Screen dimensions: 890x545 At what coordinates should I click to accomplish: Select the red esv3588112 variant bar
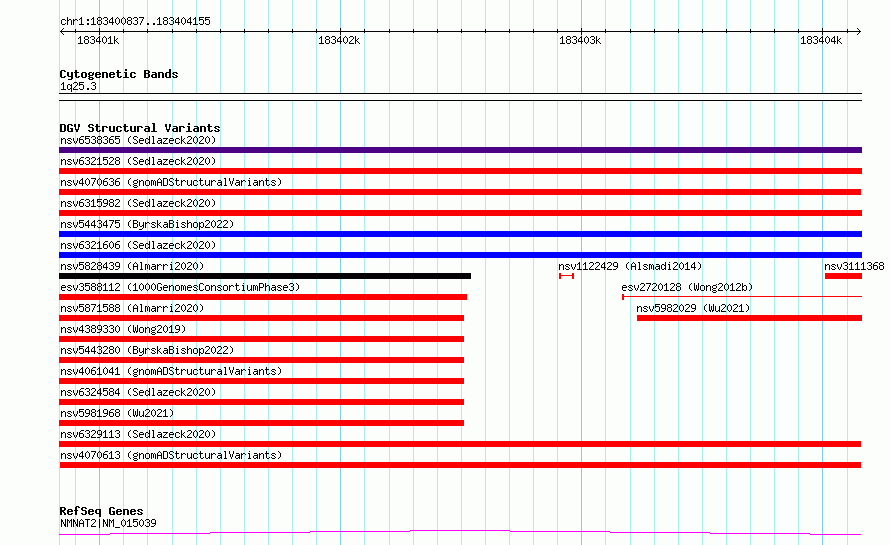tap(263, 297)
